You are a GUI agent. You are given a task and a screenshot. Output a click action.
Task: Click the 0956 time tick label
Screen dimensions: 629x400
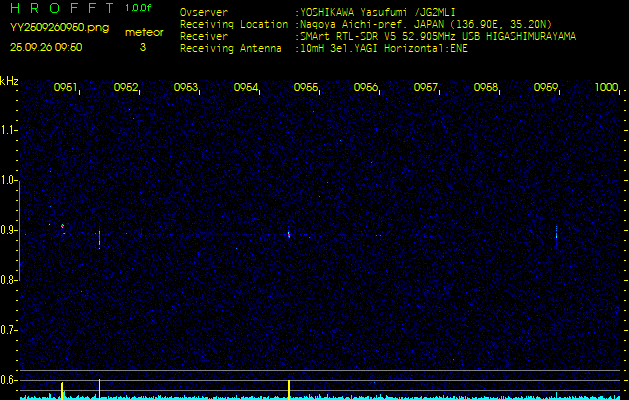coord(365,87)
